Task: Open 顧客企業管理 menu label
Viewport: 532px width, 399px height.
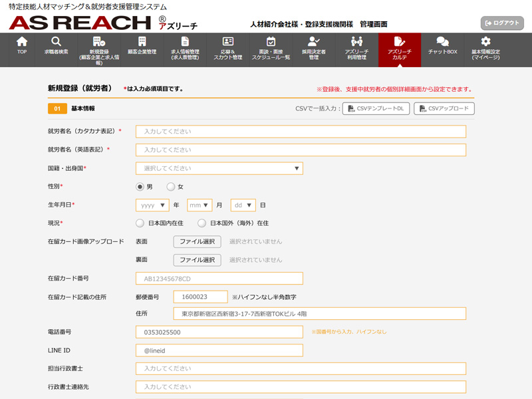Action: [142, 52]
